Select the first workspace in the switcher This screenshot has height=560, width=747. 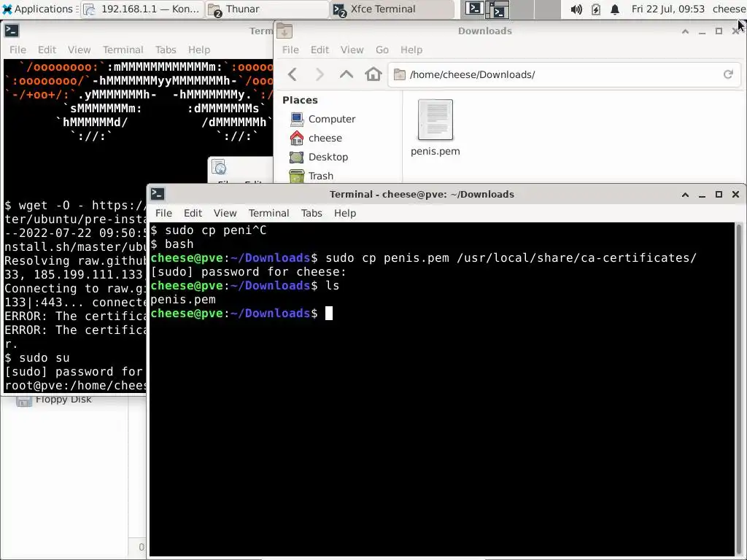click(x=473, y=9)
